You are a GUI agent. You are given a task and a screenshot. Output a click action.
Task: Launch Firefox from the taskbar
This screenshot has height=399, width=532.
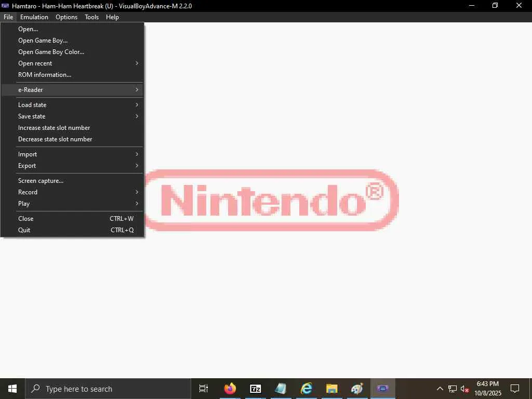coord(230,389)
